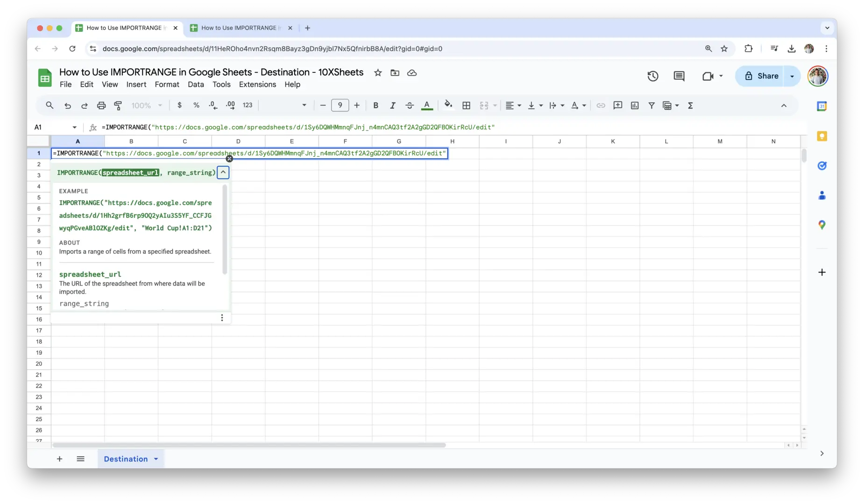Expand the Name Box dropdown arrow
Viewport: 864px width, 504px height.
pos(74,127)
